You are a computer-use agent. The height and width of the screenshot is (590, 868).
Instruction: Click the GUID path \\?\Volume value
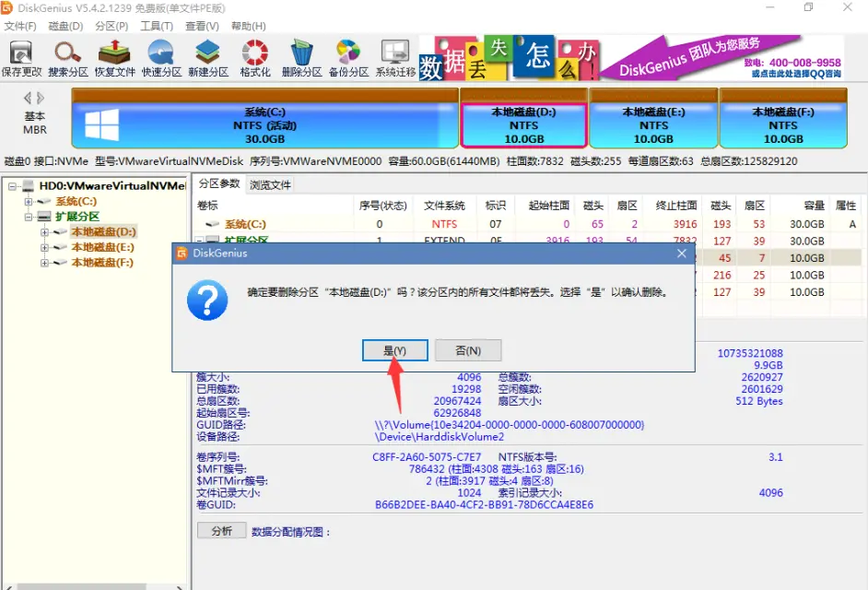(510, 425)
